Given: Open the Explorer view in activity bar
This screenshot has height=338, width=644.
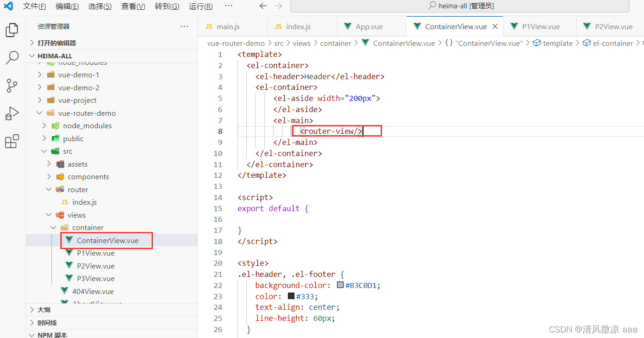Looking at the screenshot, I should (x=12, y=30).
